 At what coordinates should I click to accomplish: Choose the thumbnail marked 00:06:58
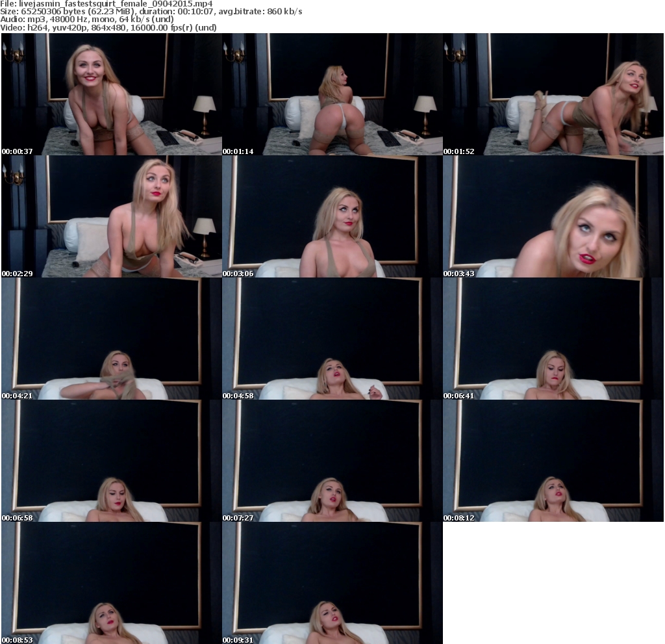click(112, 461)
